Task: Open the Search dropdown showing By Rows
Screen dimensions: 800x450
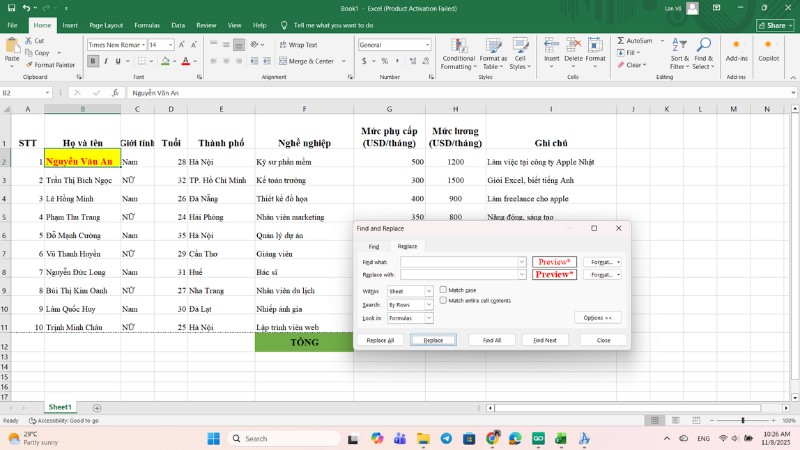Action: coord(410,304)
